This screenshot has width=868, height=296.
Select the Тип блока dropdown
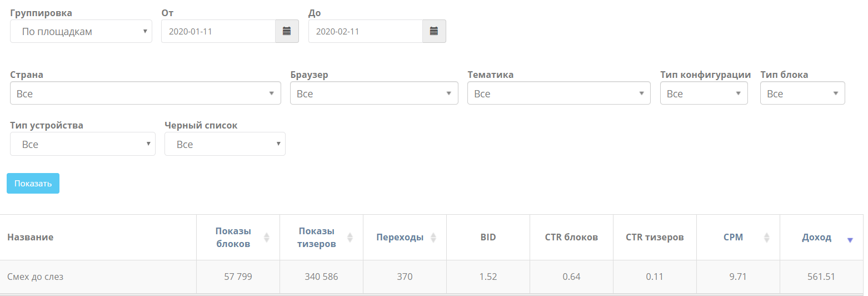802,93
